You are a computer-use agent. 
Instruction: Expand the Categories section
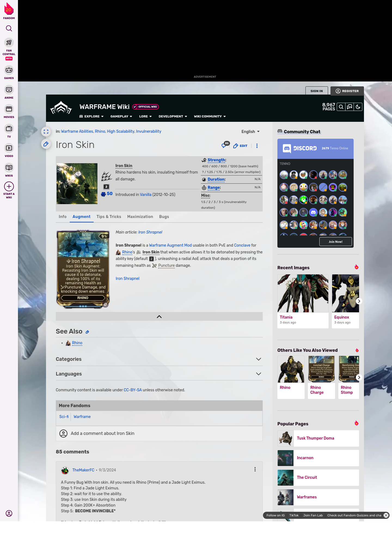(258, 359)
